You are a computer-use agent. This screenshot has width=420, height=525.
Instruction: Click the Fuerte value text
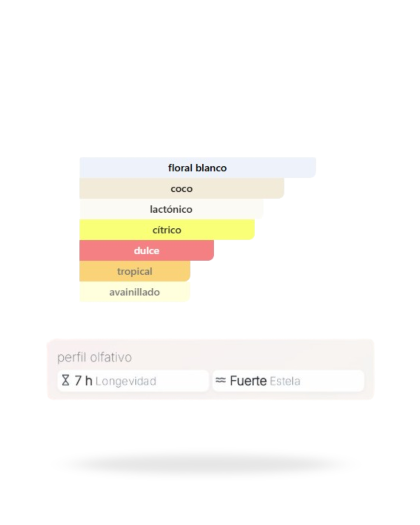coord(248,381)
